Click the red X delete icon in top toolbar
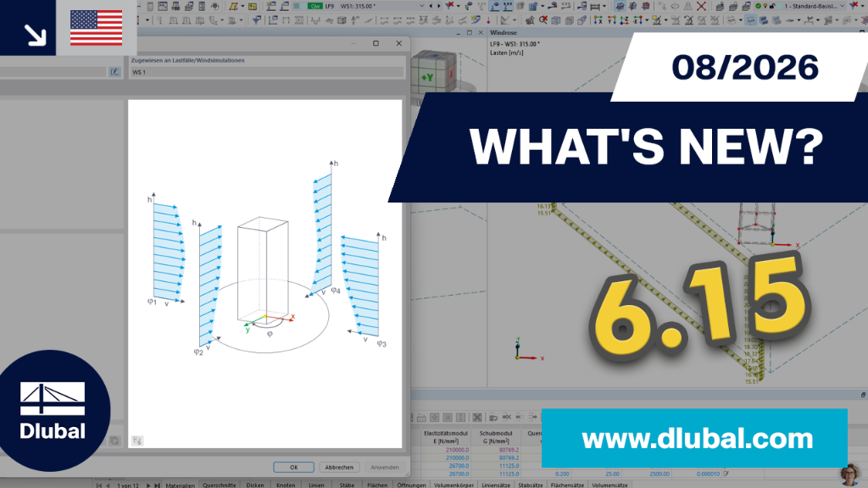Viewport: 868px width, 488px height. pyautogui.click(x=701, y=6)
